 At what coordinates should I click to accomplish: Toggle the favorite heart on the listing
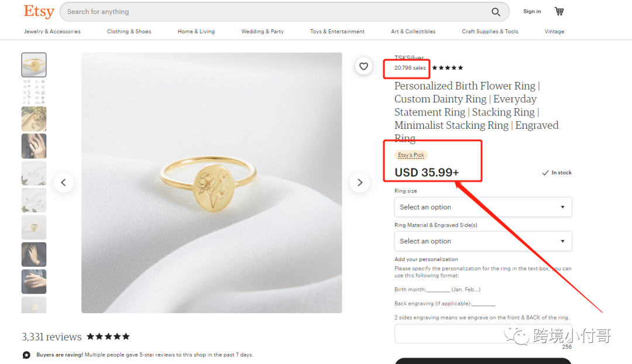[363, 66]
